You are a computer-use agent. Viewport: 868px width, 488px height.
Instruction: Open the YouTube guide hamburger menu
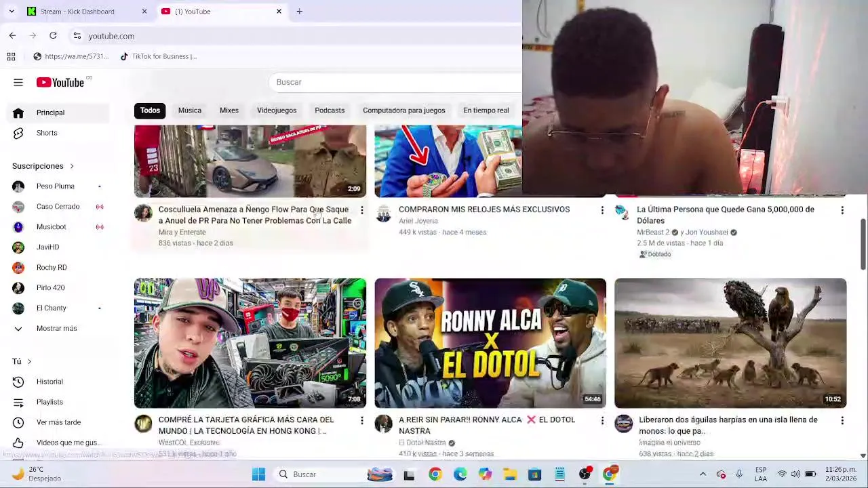18,83
